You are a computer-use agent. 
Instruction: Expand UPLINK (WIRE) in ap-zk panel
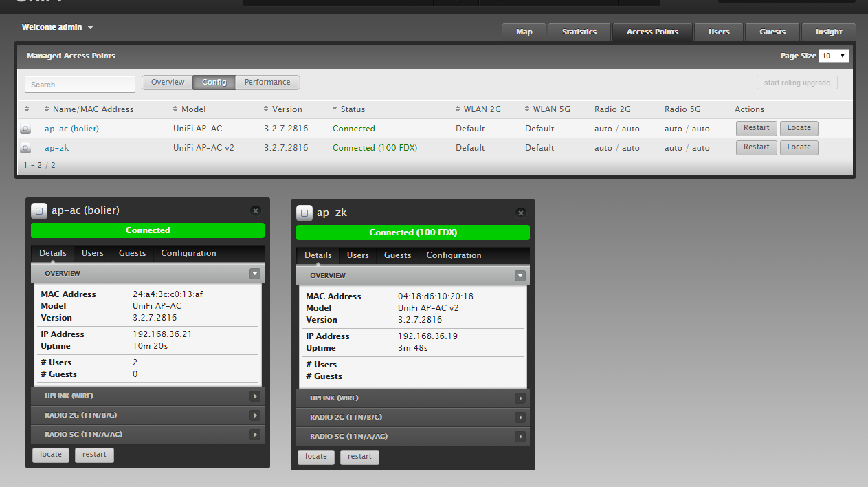[520, 398]
